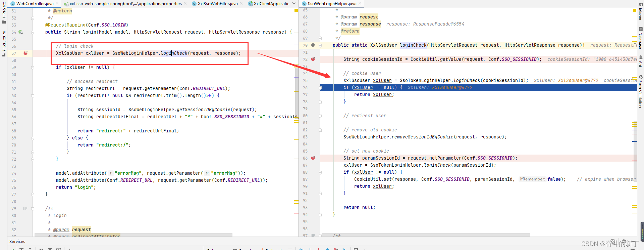Image resolution: width=644 pixels, height=250 pixels.
Task: Switch to the WebController.java tab
Action: pyautogui.click(x=35, y=4)
